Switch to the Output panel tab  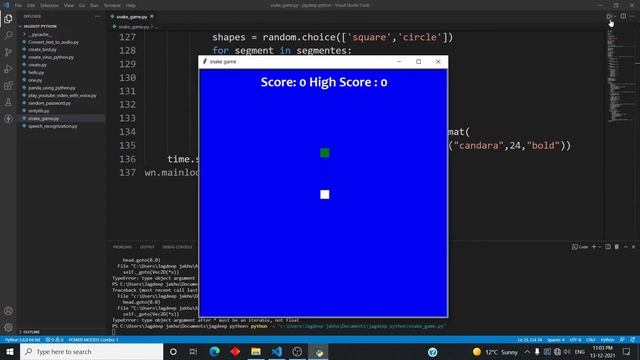[147, 247]
